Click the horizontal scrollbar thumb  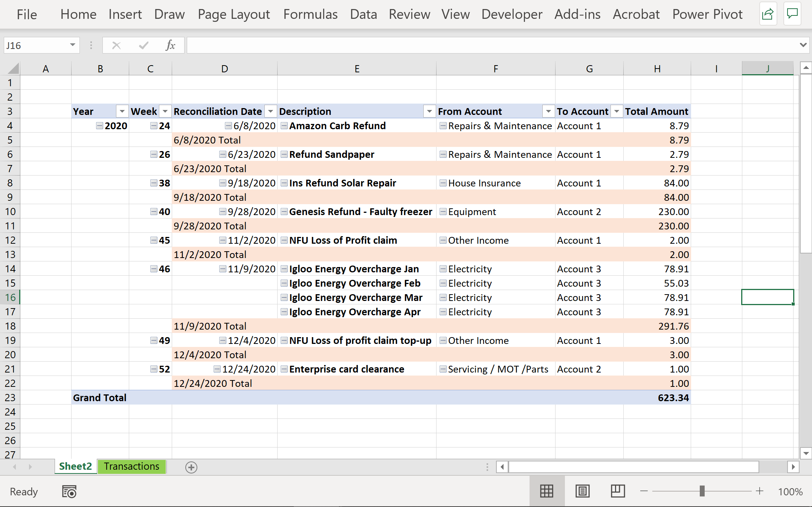tap(634, 467)
